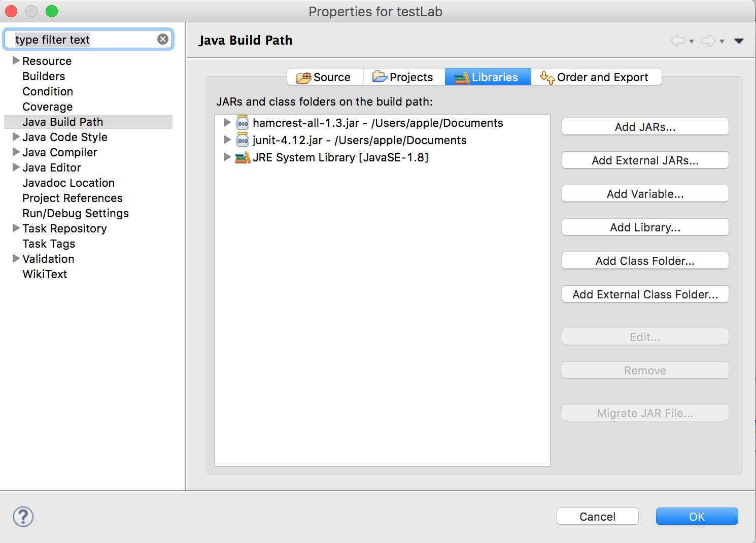Zoom the window with green button

52,11
